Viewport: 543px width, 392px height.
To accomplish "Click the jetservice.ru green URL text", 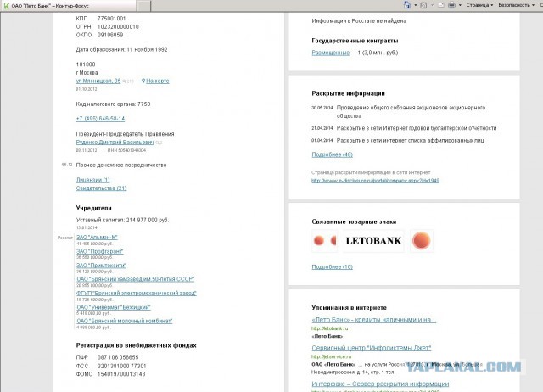I will 331,356.
